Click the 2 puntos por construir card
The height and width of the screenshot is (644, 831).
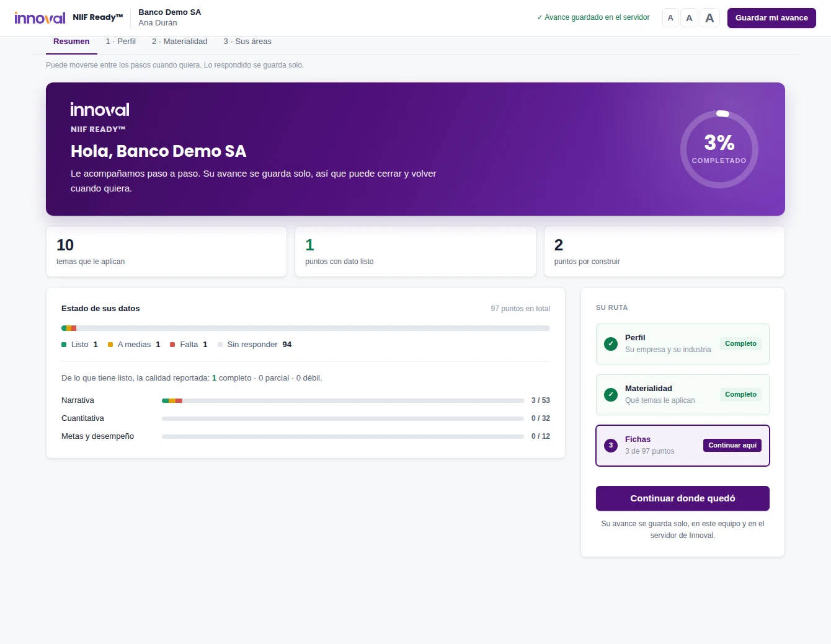pyautogui.click(x=664, y=251)
